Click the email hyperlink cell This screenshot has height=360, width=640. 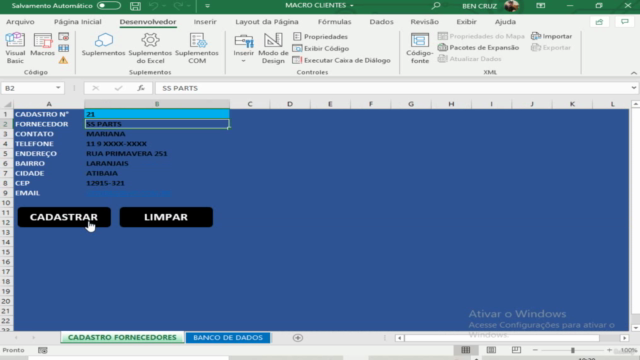point(157,193)
